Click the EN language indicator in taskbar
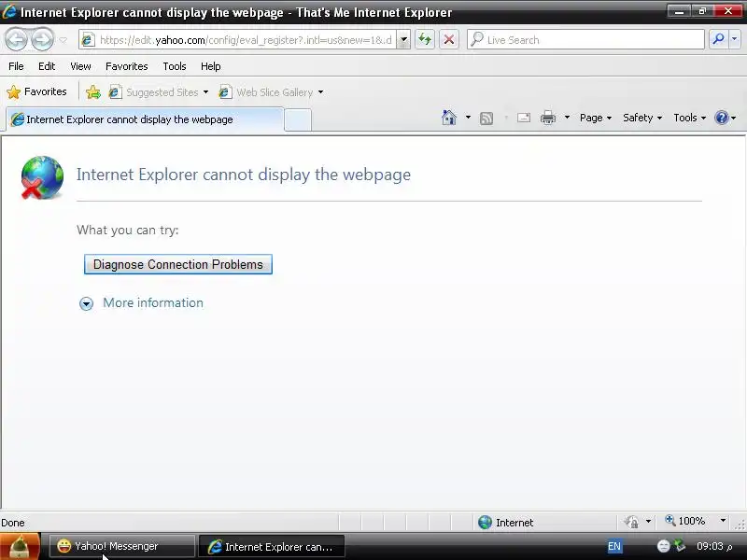This screenshot has width=747, height=560. (614, 546)
